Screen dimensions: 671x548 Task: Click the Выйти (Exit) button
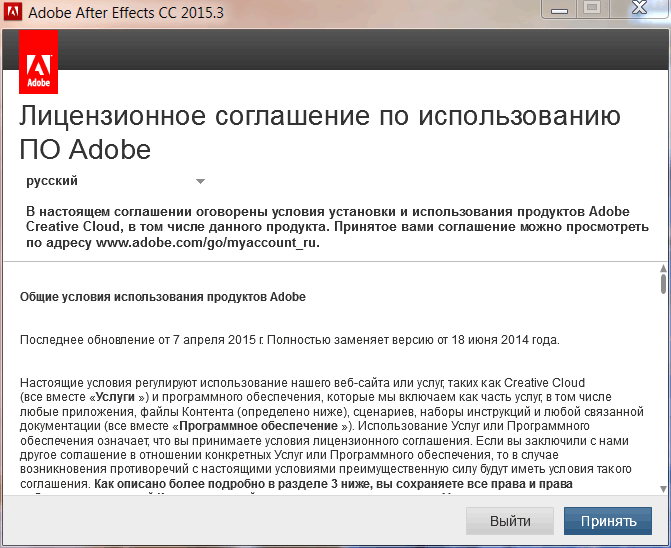[x=510, y=521]
